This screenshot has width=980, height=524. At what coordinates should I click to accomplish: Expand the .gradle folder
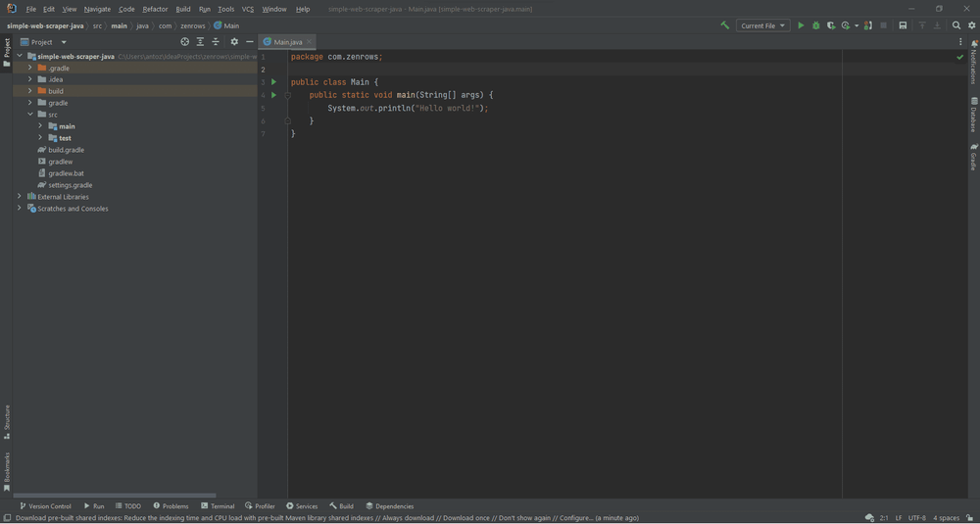(x=29, y=68)
